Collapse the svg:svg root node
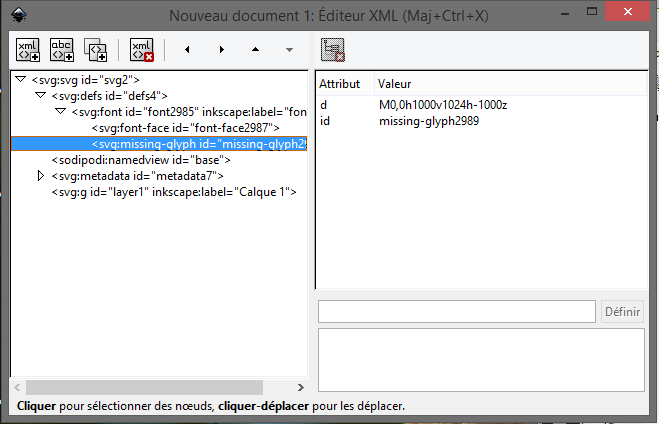This screenshot has height=424, width=659. coord(21,80)
